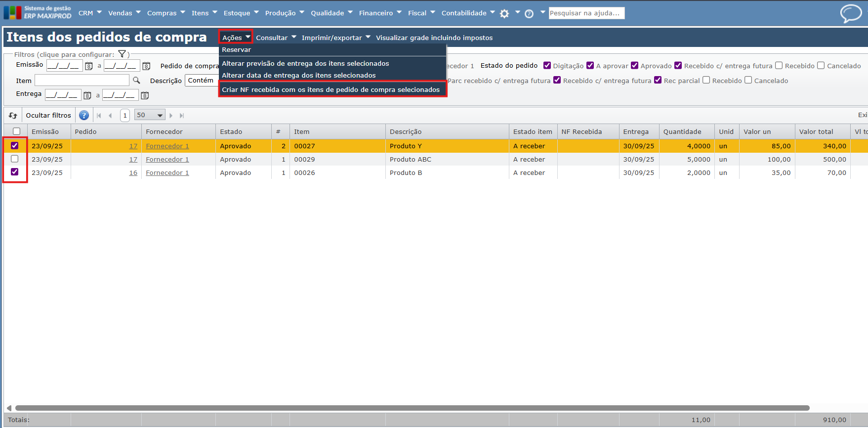Expand the Estoque menu
Viewport: 868px width, 428px height.
click(241, 13)
